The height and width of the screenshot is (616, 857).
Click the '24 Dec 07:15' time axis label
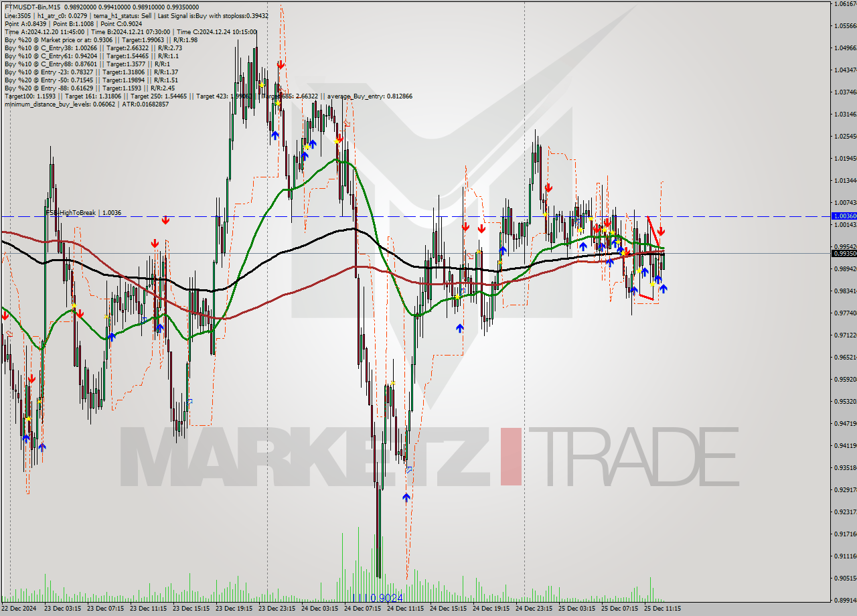point(362,609)
